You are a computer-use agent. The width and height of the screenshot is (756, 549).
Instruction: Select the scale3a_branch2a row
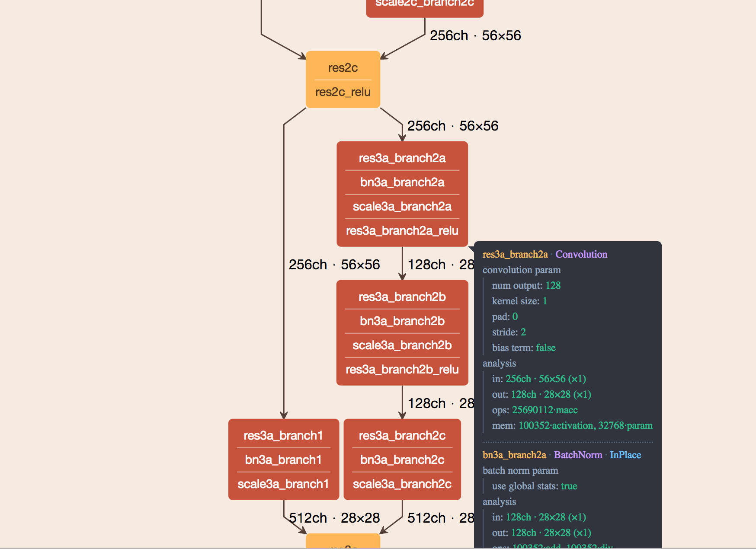pos(401,207)
